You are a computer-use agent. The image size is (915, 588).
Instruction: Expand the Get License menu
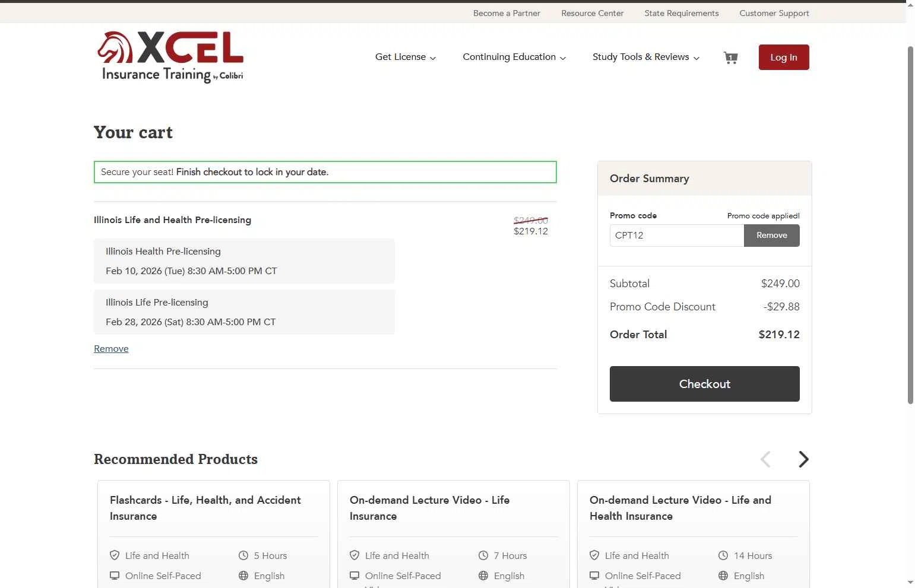[x=406, y=57]
